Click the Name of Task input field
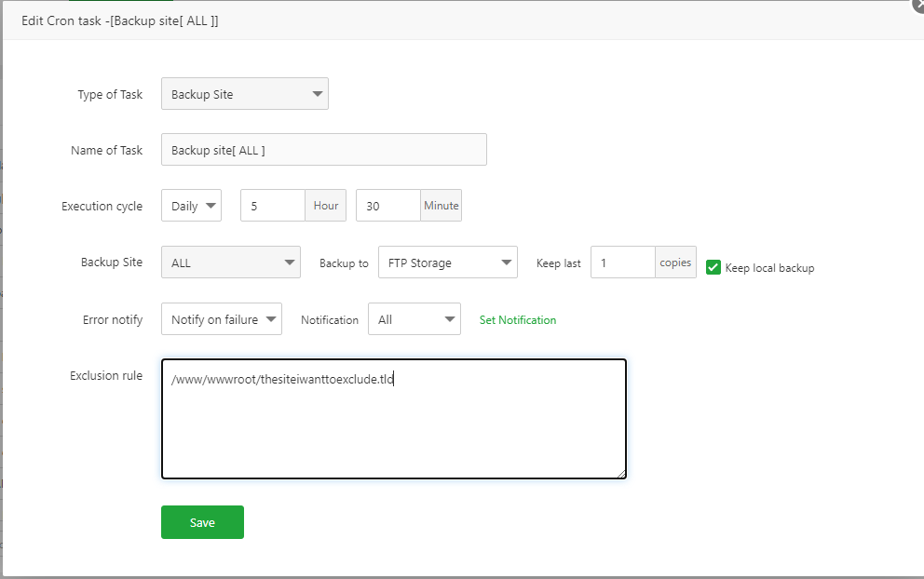This screenshot has width=924, height=579. point(323,150)
